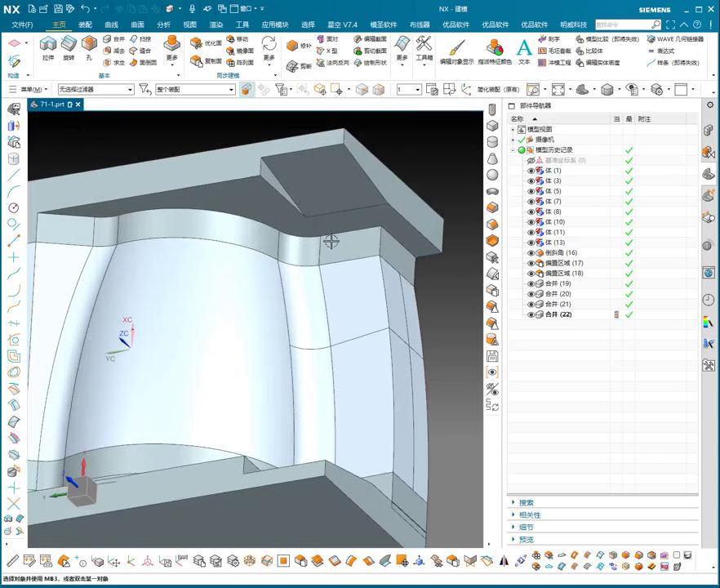Open the 分析 ribbon tab

click(x=163, y=24)
